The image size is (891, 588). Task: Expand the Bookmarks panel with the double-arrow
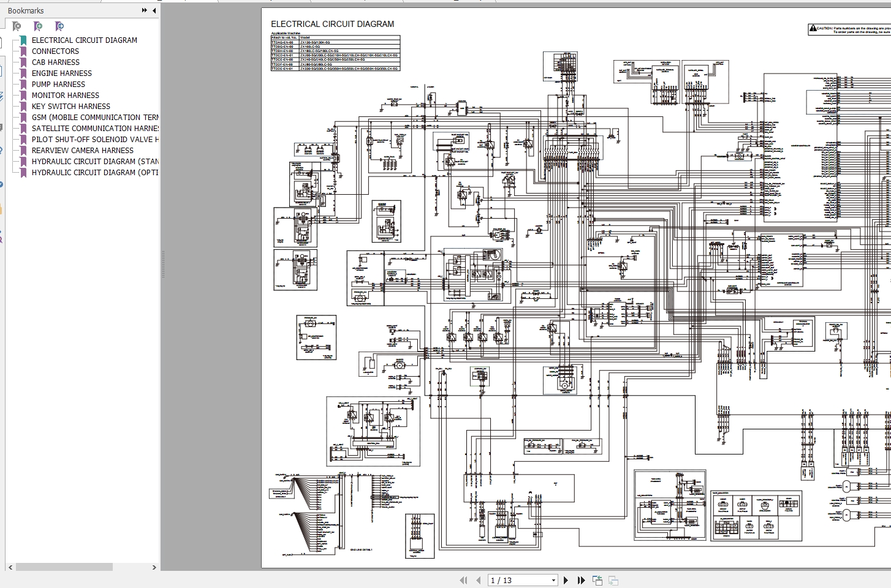pos(145,10)
